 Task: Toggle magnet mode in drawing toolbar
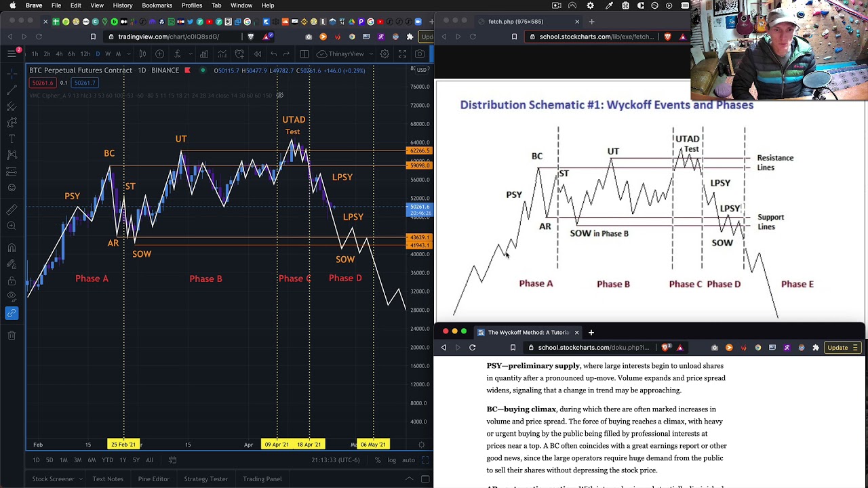pyautogui.click(x=12, y=247)
